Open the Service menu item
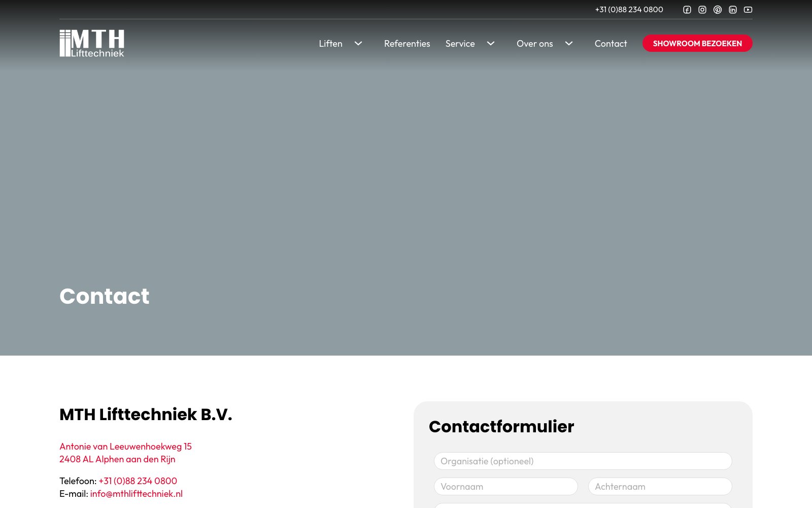This screenshot has height=508, width=812. [460, 44]
